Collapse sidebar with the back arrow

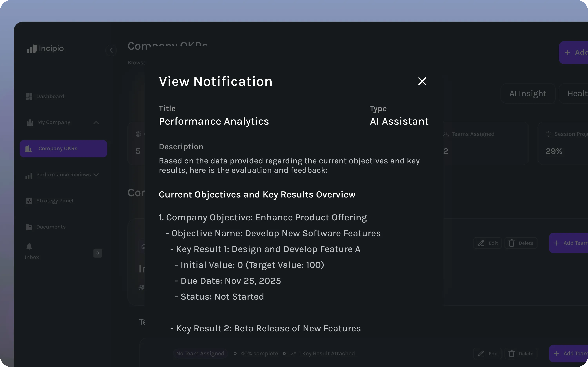coord(111,50)
